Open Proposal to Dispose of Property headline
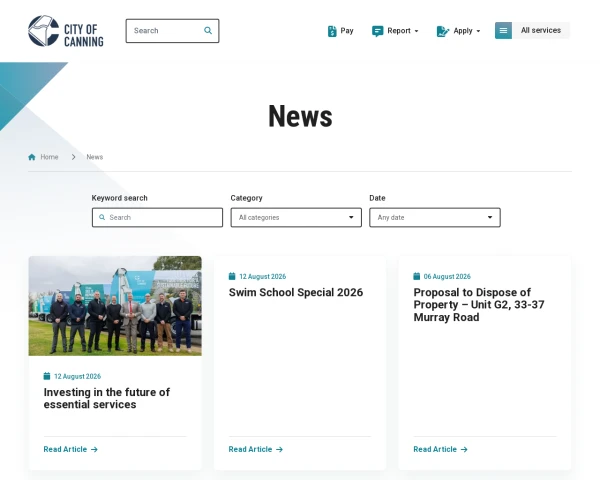Image resolution: width=600 pixels, height=480 pixels. click(479, 305)
